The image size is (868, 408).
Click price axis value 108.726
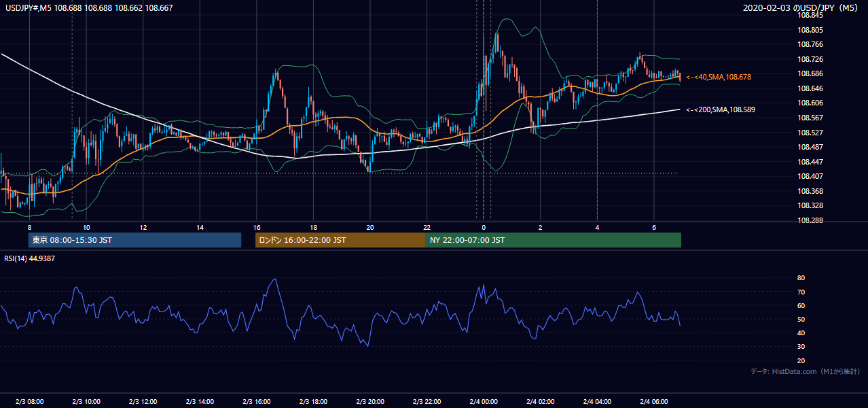point(810,59)
